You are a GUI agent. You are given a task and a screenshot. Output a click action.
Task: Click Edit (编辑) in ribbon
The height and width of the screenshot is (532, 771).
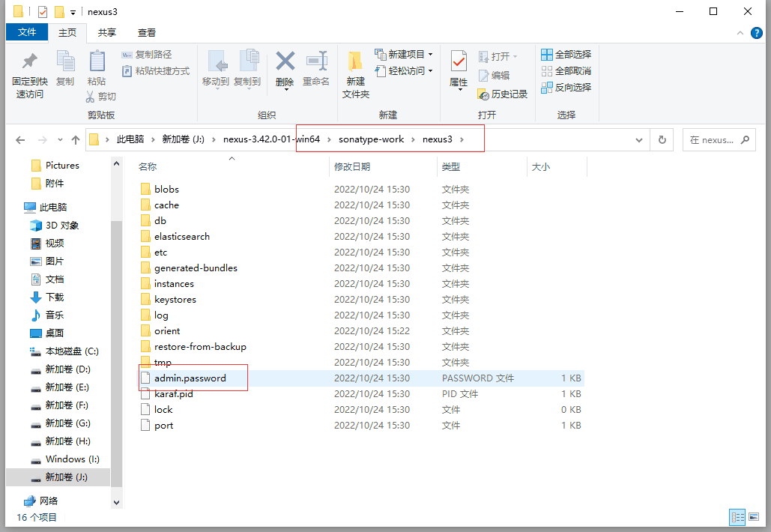tap(494, 75)
